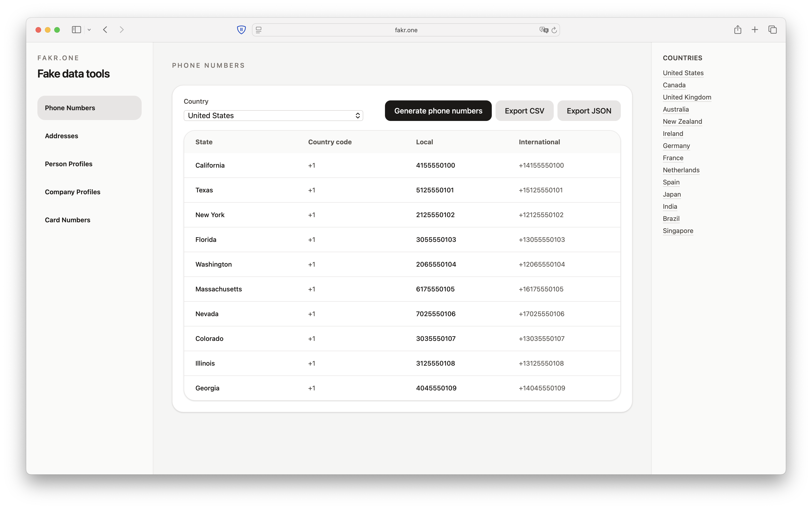812x509 pixels.
Task: Click Generate phone numbers button
Action: coord(438,111)
